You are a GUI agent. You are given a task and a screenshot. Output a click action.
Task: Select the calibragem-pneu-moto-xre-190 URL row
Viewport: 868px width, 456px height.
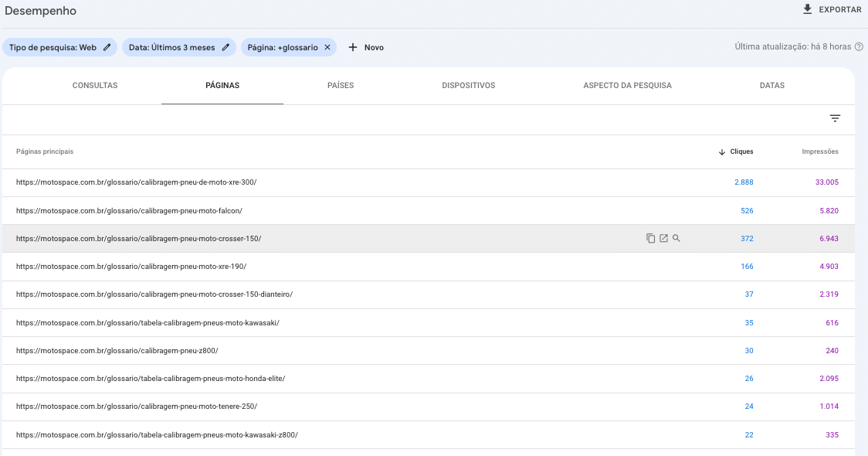429,267
